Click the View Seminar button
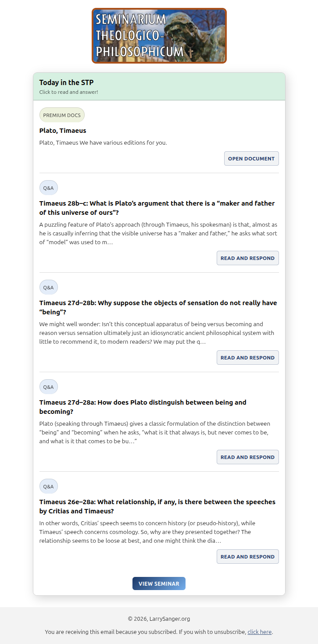The image size is (318, 644). click(159, 584)
